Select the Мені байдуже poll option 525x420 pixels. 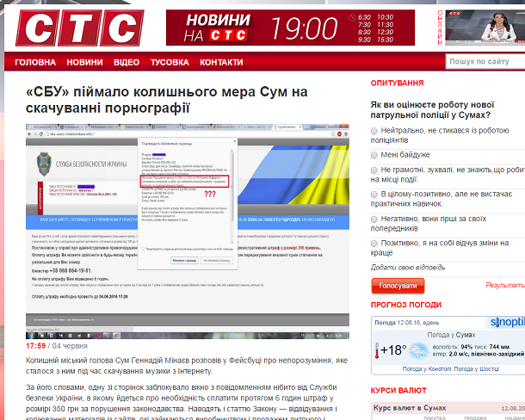pos(374,155)
